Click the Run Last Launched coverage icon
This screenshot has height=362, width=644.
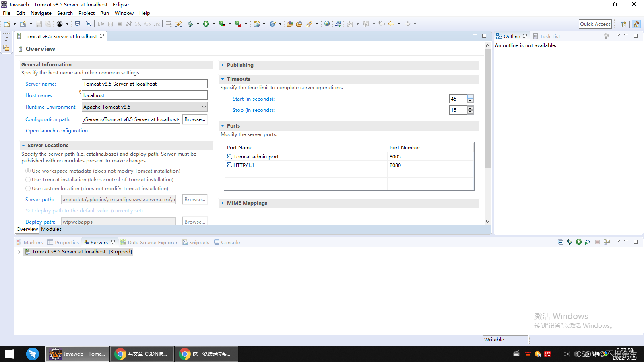222,24
